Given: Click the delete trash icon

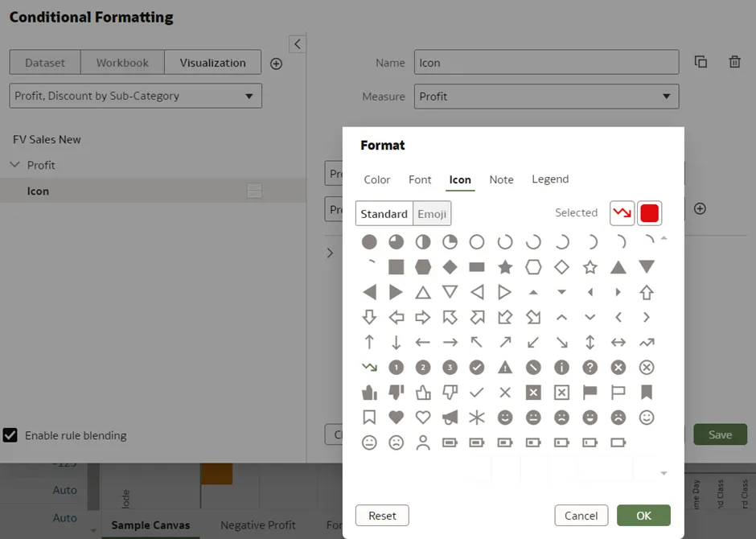Looking at the screenshot, I should tap(734, 63).
